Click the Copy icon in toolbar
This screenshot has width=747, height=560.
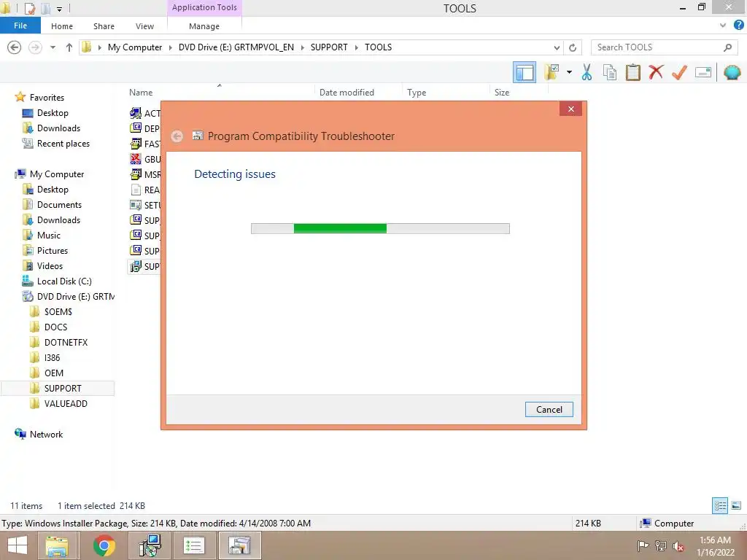(609, 72)
